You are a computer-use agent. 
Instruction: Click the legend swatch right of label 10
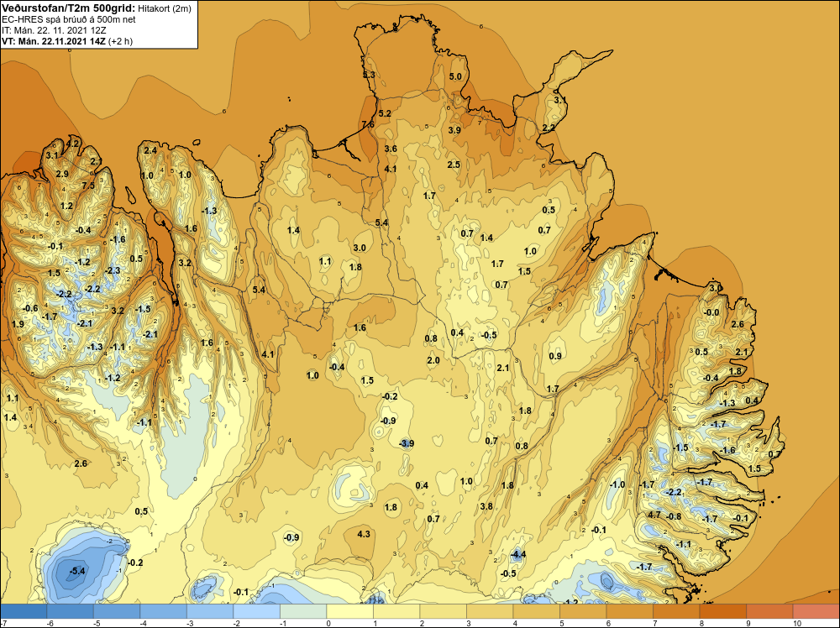click(816, 611)
